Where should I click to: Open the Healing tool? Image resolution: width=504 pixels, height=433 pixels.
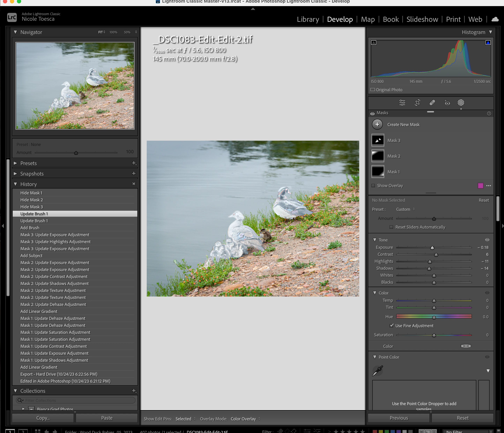(432, 102)
